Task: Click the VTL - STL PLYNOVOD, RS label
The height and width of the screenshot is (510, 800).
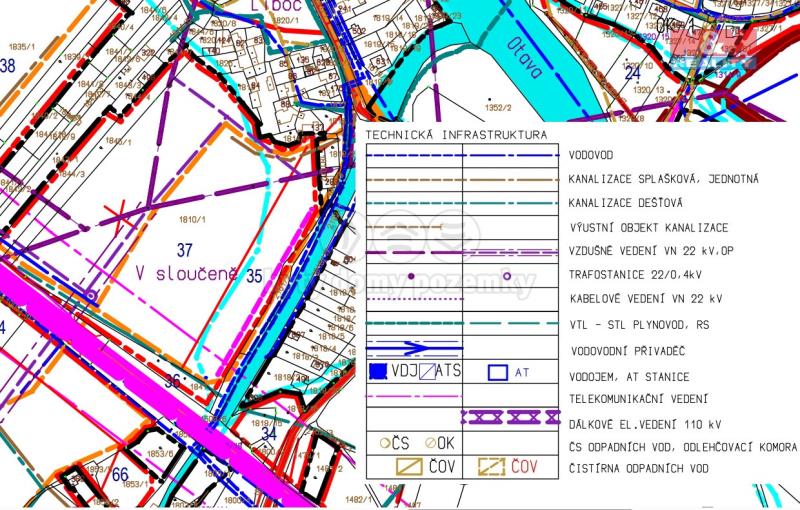Action: [x=640, y=325]
